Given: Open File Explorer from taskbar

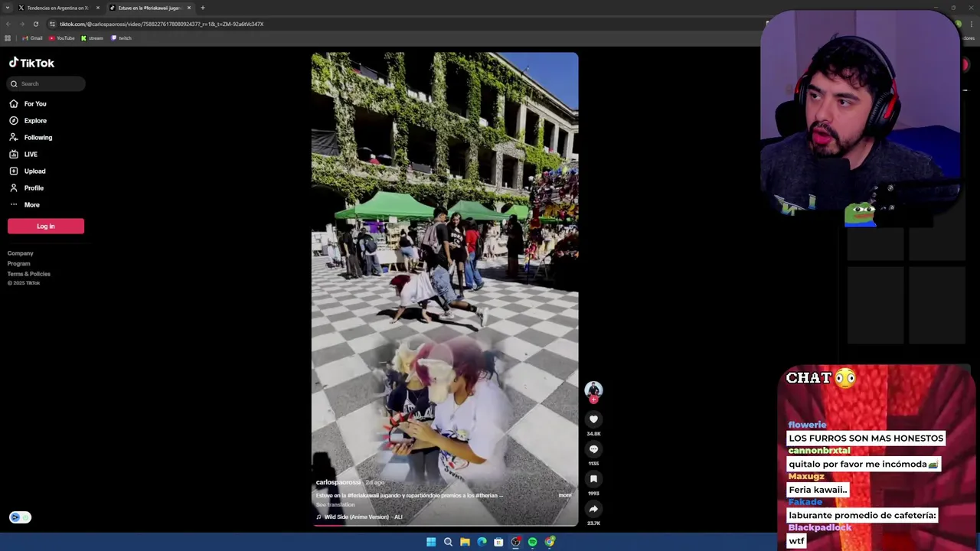Looking at the screenshot, I should point(465,542).
